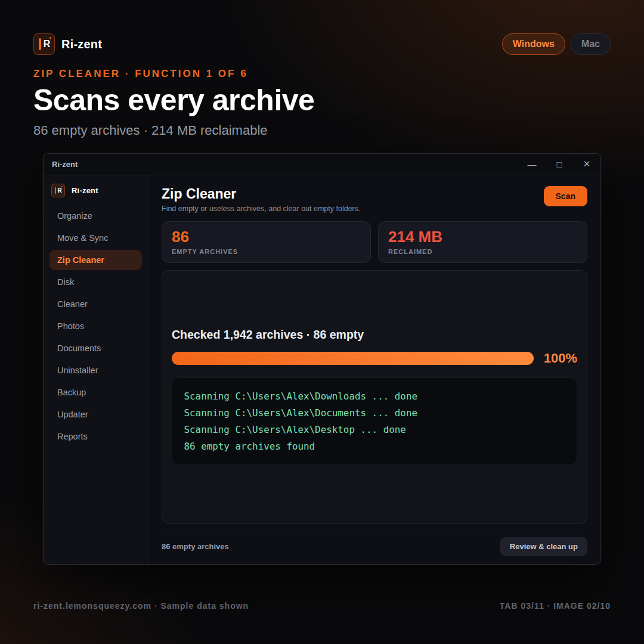Go to the Cleaner section

(95, 304)
